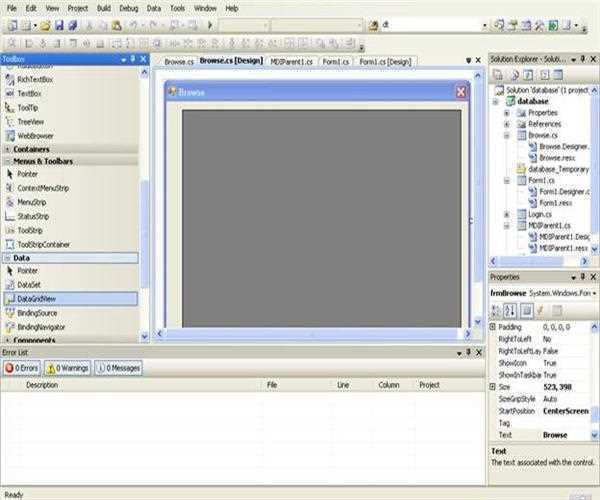
Task: Open Login.cs in Solution Explorer
Action: pos(540,214)
